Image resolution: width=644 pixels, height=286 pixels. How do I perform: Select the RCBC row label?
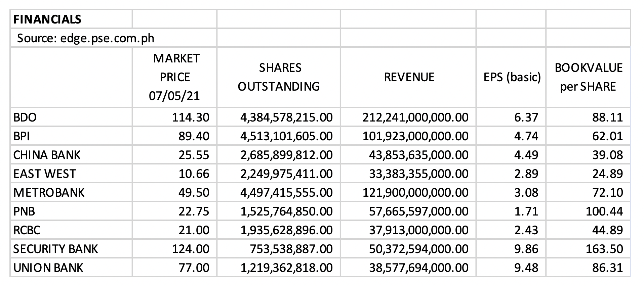(x=71, y=230)
